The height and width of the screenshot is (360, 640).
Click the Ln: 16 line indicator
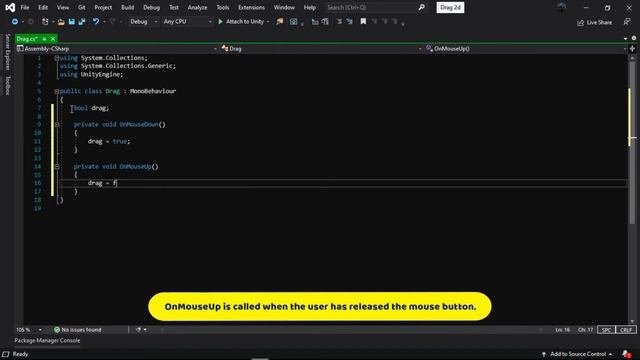(x=562, y=329)
